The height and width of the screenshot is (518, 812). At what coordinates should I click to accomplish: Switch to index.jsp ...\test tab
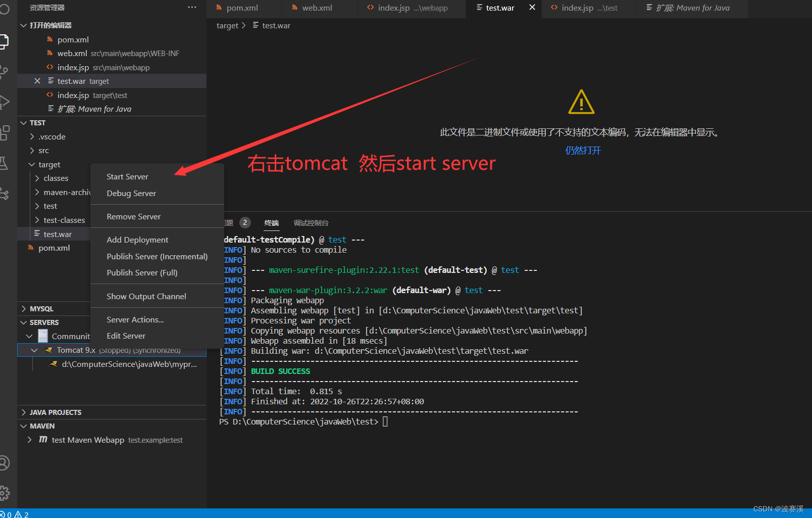[589, 8]
